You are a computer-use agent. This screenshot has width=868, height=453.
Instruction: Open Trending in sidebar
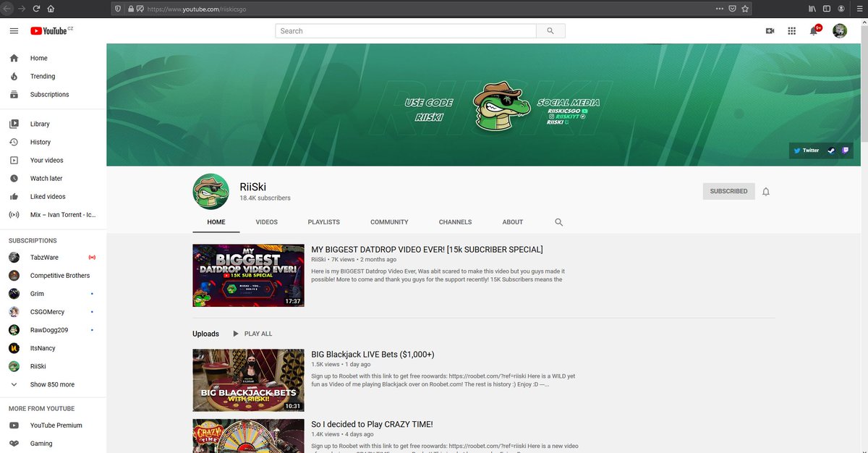53,77
